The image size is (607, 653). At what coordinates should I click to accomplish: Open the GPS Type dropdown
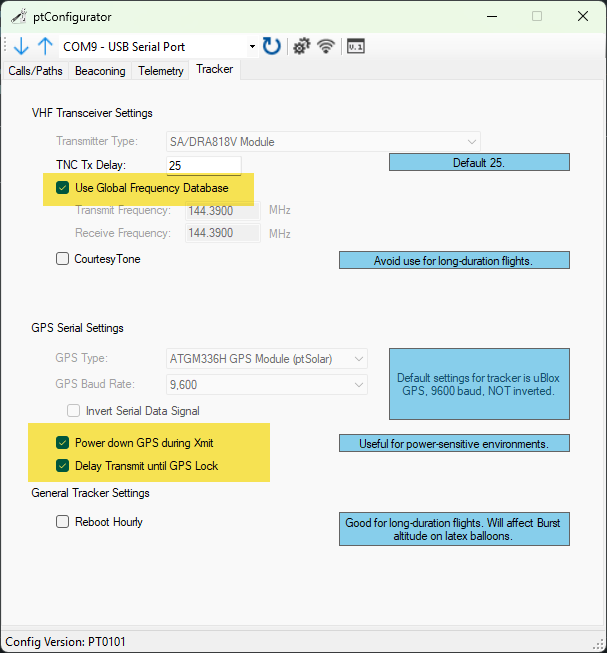(x=268, y=358)
